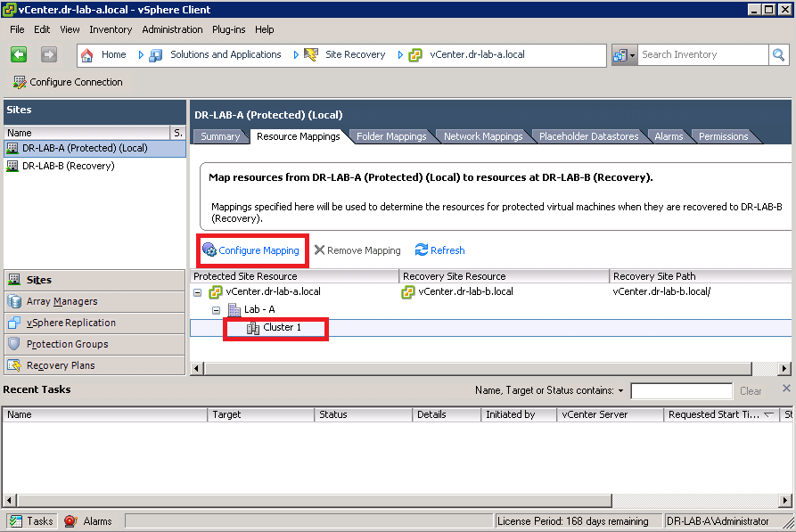796x532 pixels.
Task: Click the green back navigation arrow
Action: (17, 54)
